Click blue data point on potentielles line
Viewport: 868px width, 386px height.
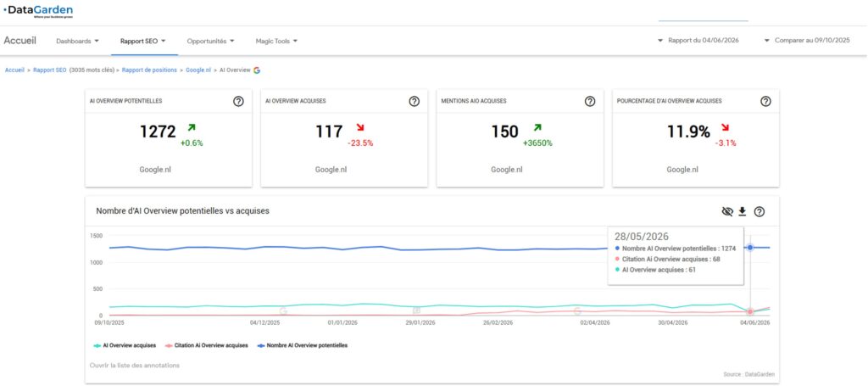[x=750, y=248]
